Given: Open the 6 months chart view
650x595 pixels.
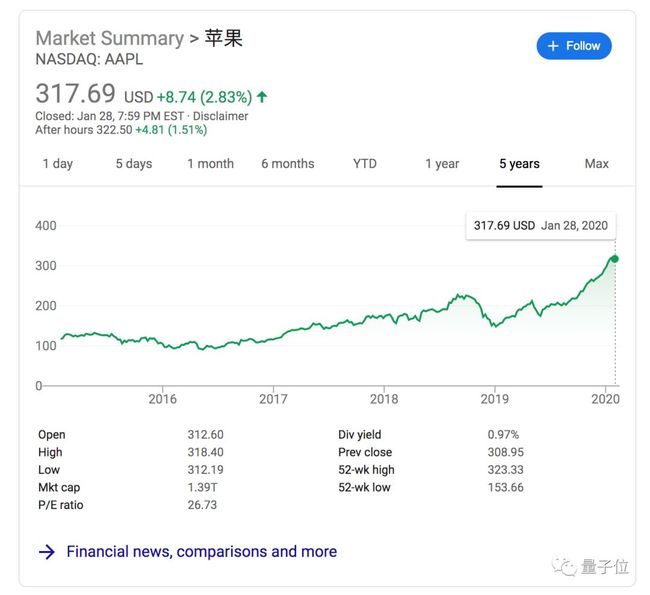Looking at the screenshot, I should (288, 164).
